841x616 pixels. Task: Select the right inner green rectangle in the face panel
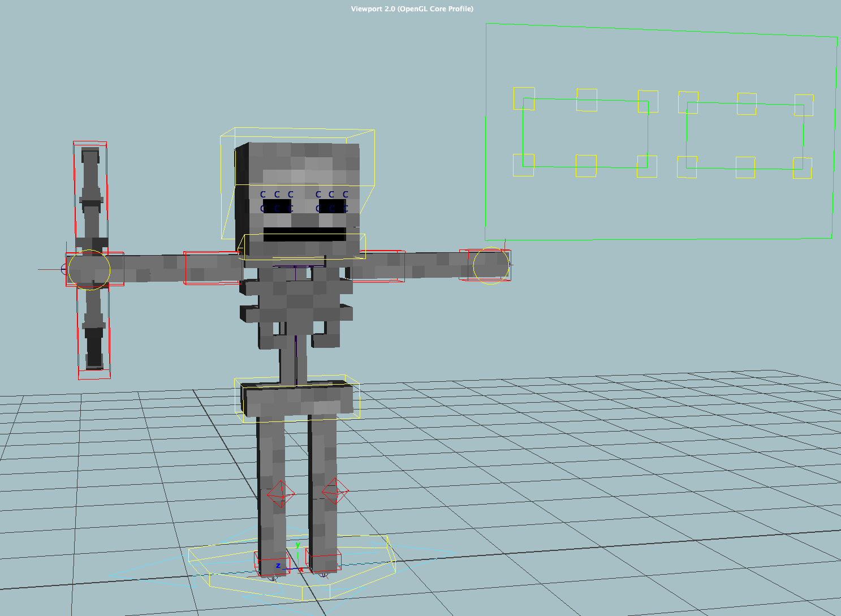745,136
